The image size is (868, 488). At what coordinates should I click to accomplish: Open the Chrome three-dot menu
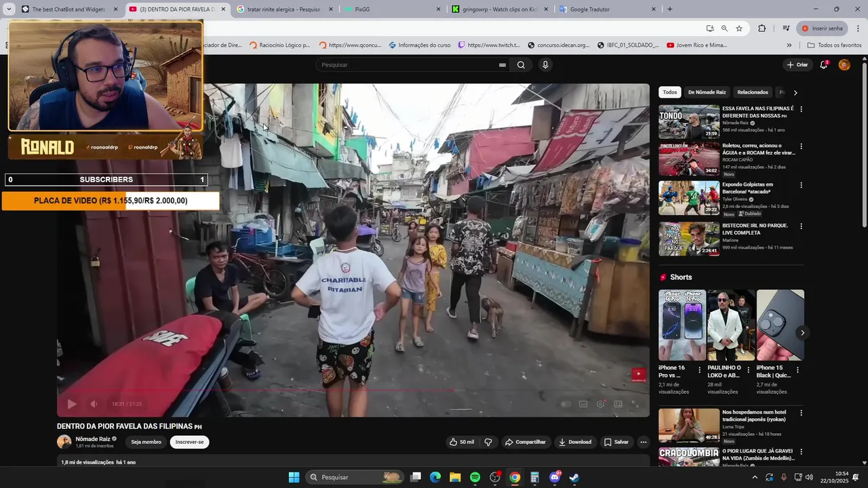pyautogui.click(x=859, y=28)
